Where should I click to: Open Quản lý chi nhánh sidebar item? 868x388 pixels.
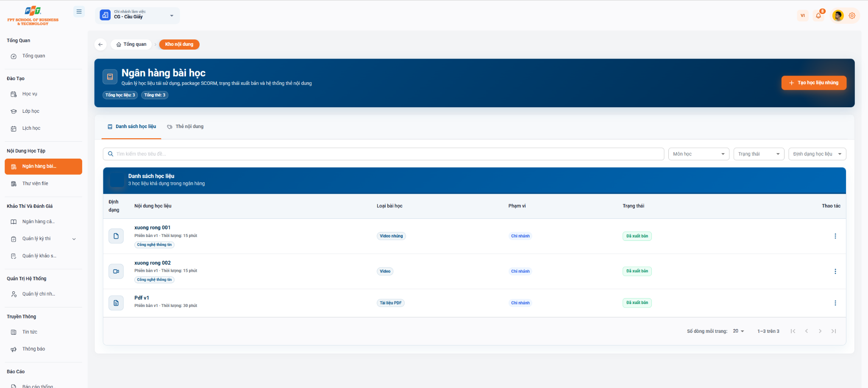[43, 294]
